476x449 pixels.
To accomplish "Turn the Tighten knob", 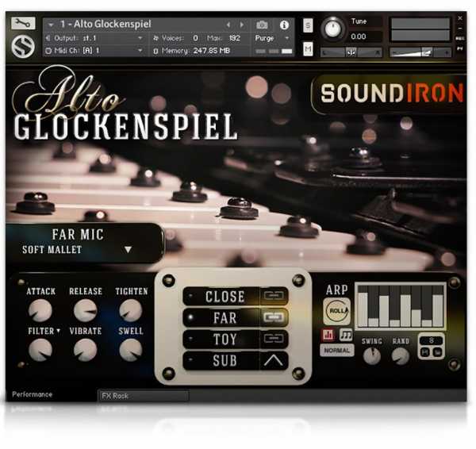I will (131, 310).
